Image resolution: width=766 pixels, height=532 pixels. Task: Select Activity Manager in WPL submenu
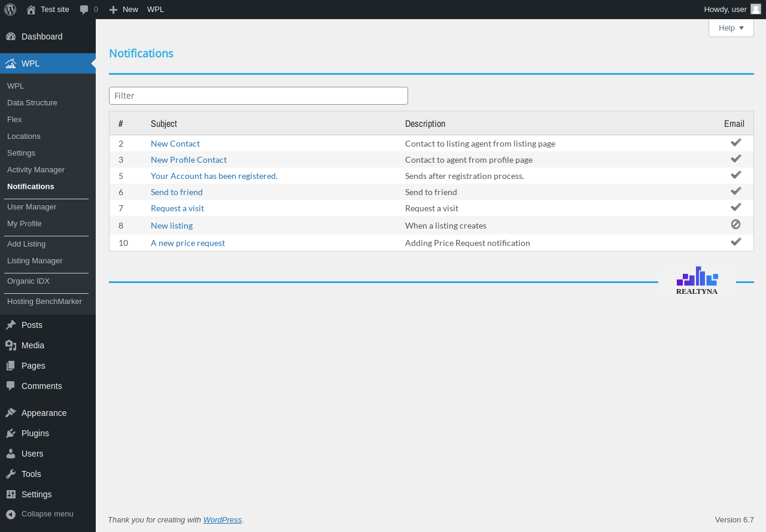36,170
